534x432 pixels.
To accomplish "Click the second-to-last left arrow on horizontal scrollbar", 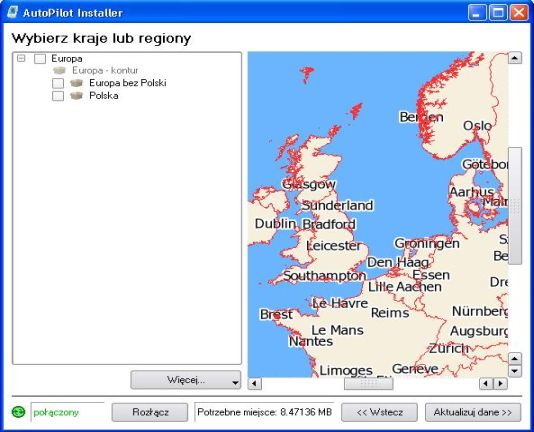I will 486,384.
